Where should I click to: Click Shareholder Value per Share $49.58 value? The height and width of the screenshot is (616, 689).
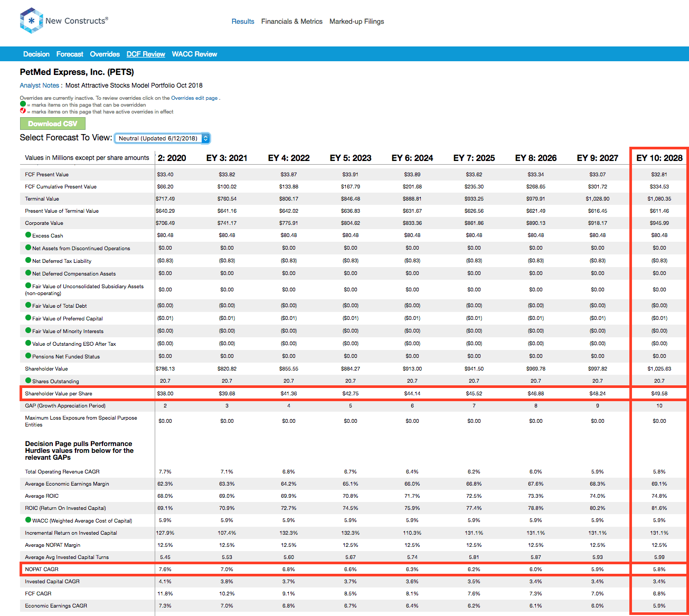pos(659,393)
